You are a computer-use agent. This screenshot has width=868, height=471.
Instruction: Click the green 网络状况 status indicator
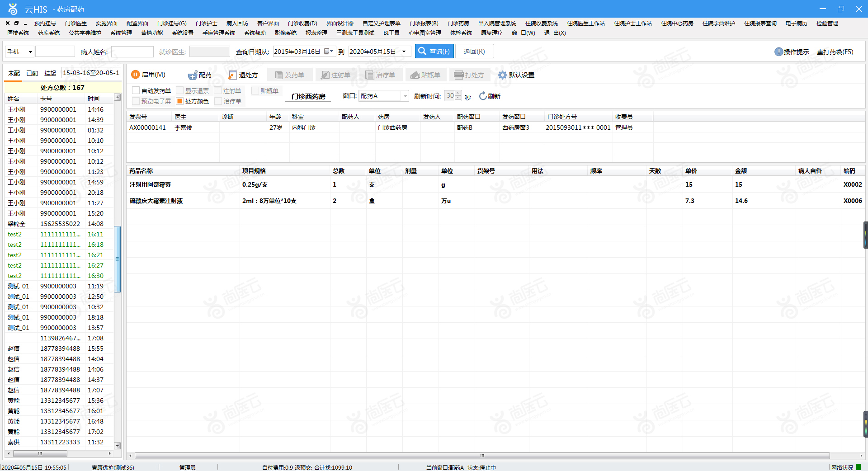859,467
